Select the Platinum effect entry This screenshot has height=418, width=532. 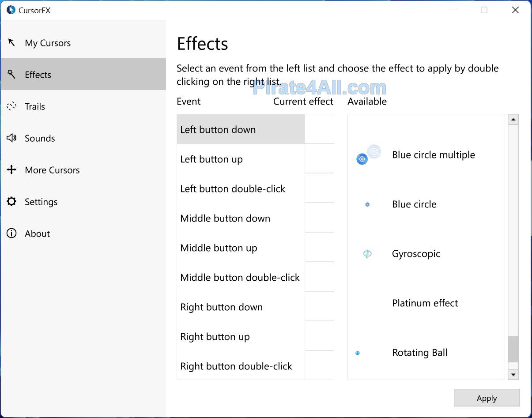click(x=425, y=303)
